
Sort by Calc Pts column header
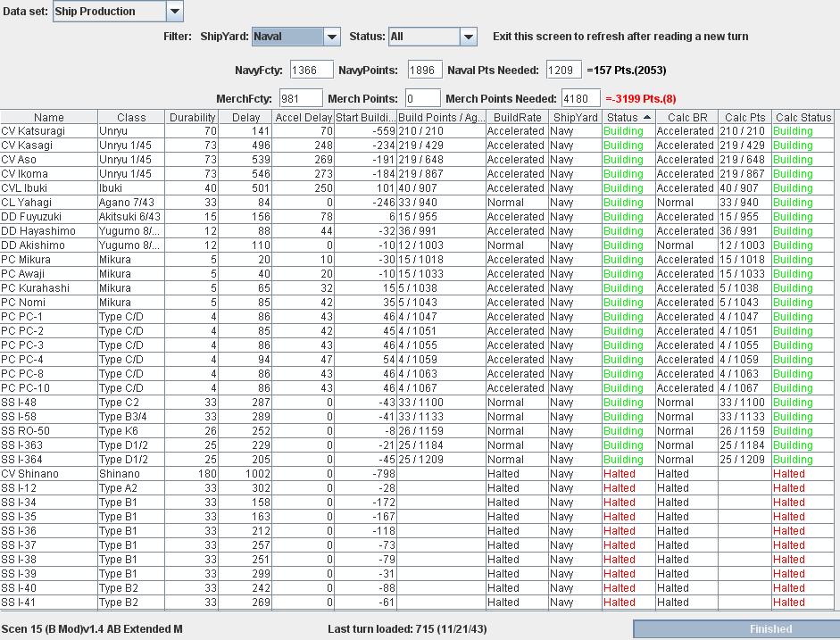744,117
